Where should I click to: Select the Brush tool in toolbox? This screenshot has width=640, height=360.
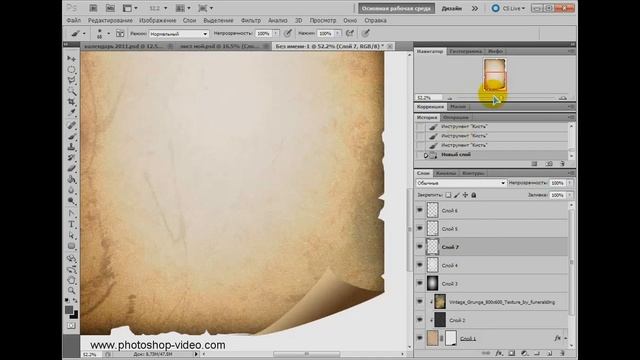tap(71, 136)
